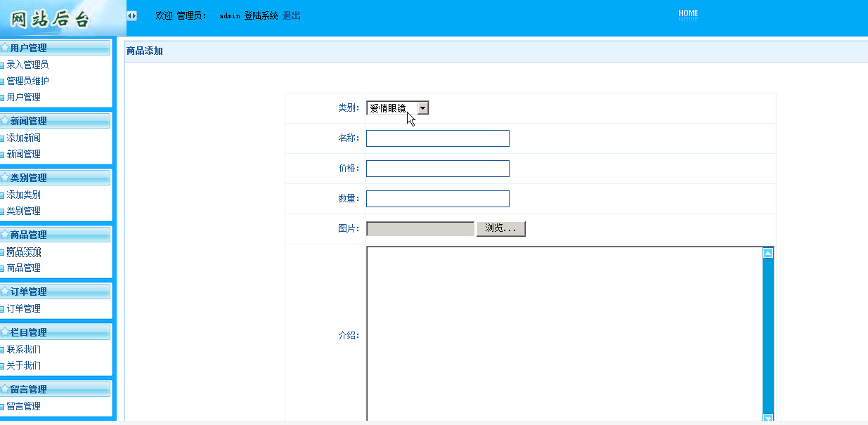Open the 类别 dropdown arrow

[x=422, y=107]
